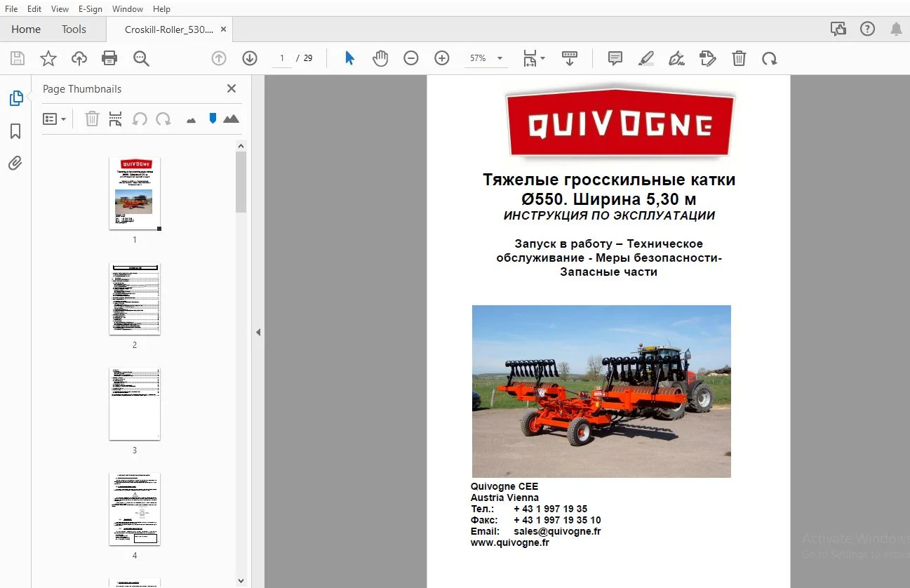Select page 4 thumbnail
The image size is (910, 588).
pyautogui.click(x=135, y=509)
